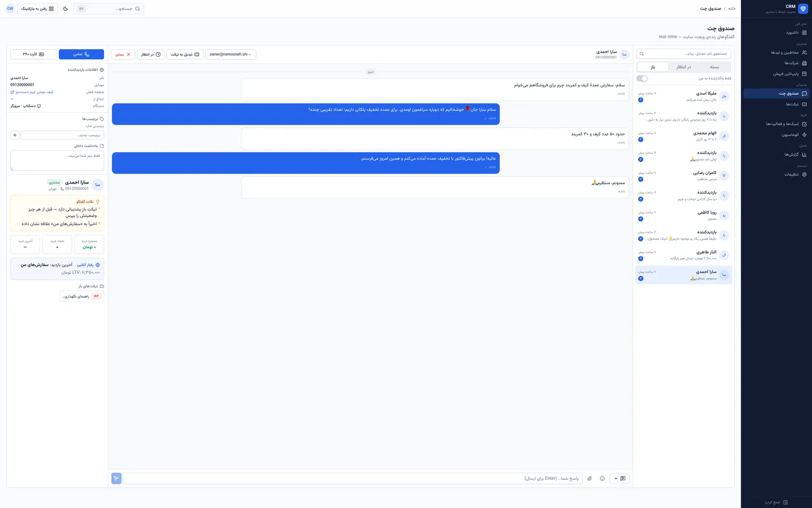This screenshot has width=812, height=508.
Task: Open الهام محمدی conversation
Action: tap(683, 136)
